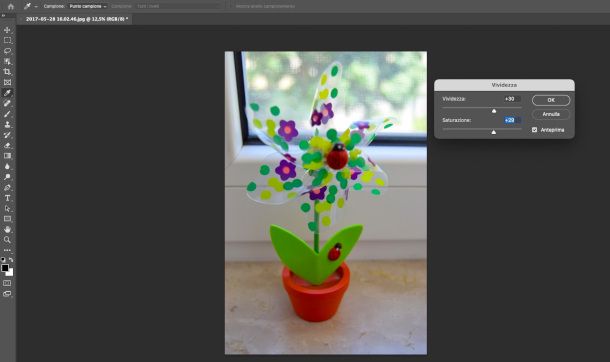Image resolution: width=610 pixels, height=362 pixels.
Task: Swap foreground and background colors
Action: (11, 259)
